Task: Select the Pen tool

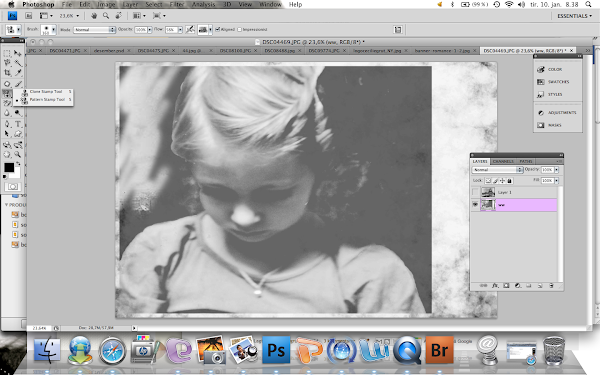Action: pyautogui.click(x=7, y=124)
